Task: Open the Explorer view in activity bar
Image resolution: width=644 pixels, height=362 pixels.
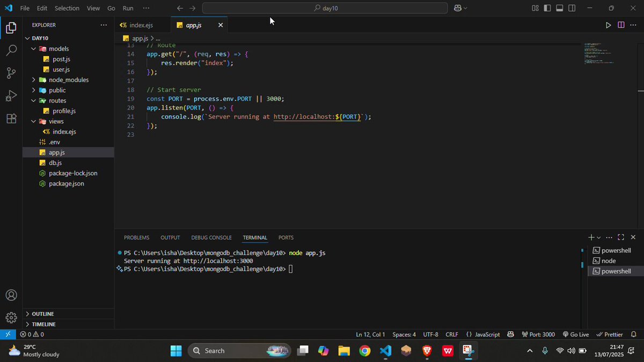Action: 11,28
